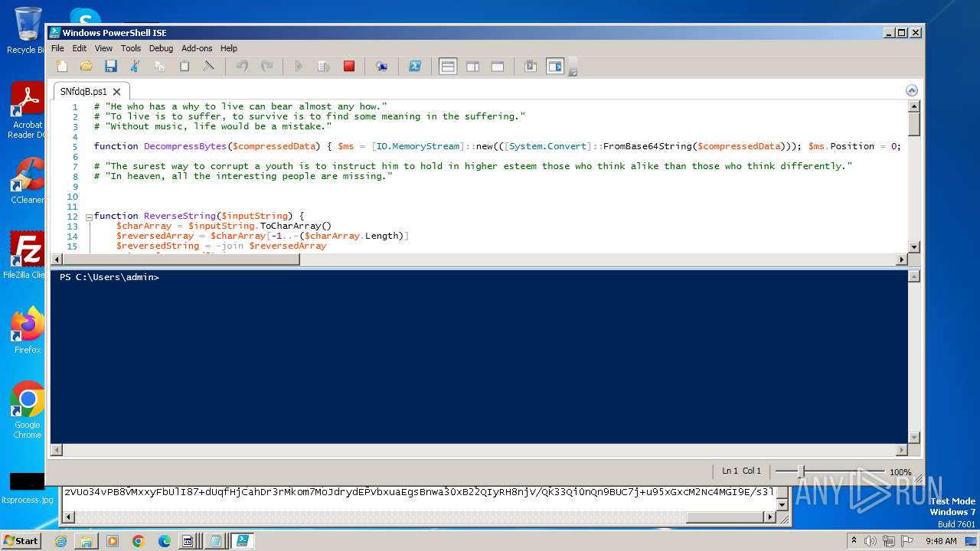Start PowerShell.exe from toolbar icon
980x551 pixels.
click(x=414, y=67)
